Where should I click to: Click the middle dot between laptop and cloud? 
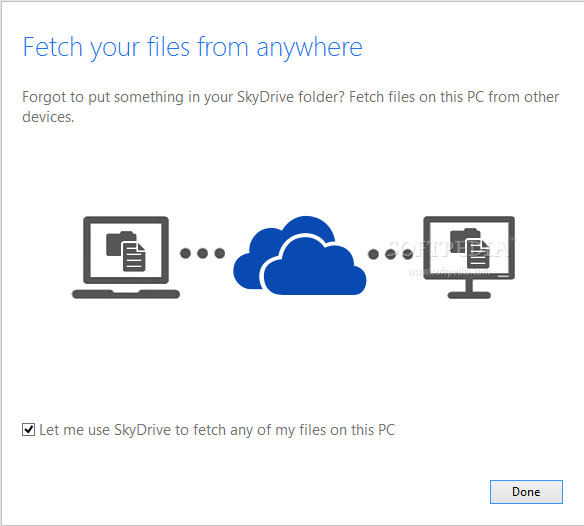pos(203,253)
